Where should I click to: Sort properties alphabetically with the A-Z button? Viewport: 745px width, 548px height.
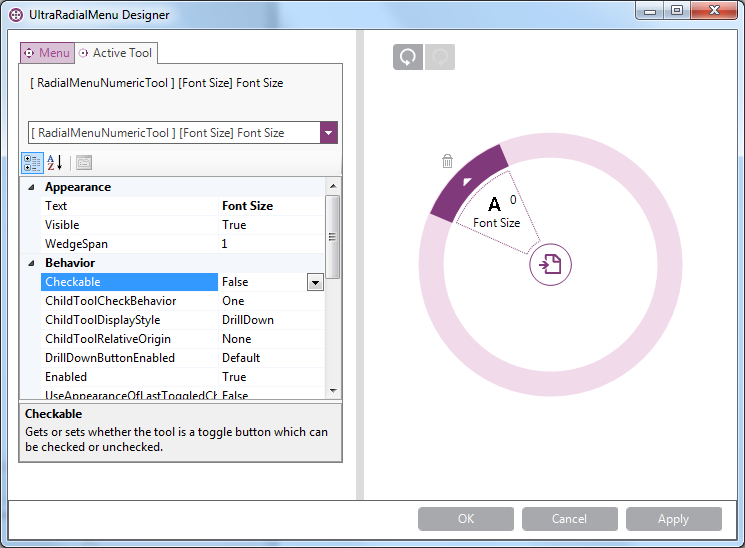(55, 162)
